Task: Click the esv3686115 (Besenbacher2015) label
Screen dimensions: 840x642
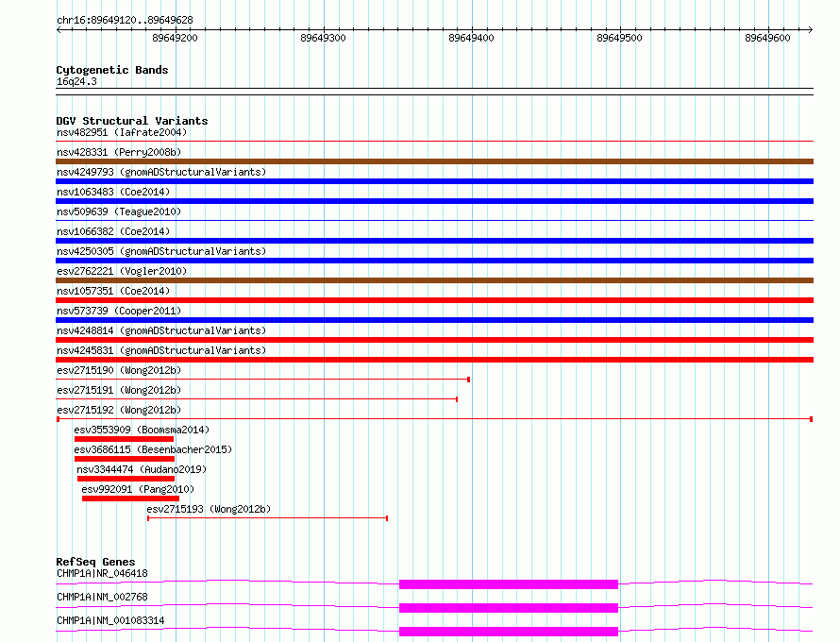Action: pos(153,449)
